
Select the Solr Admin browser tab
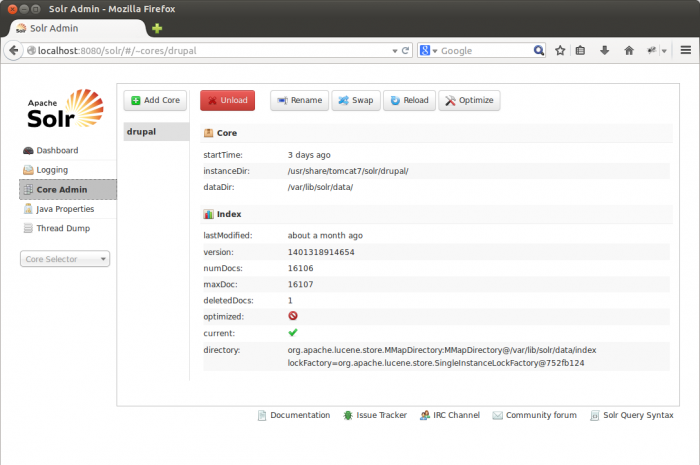[x=78, y=28]
